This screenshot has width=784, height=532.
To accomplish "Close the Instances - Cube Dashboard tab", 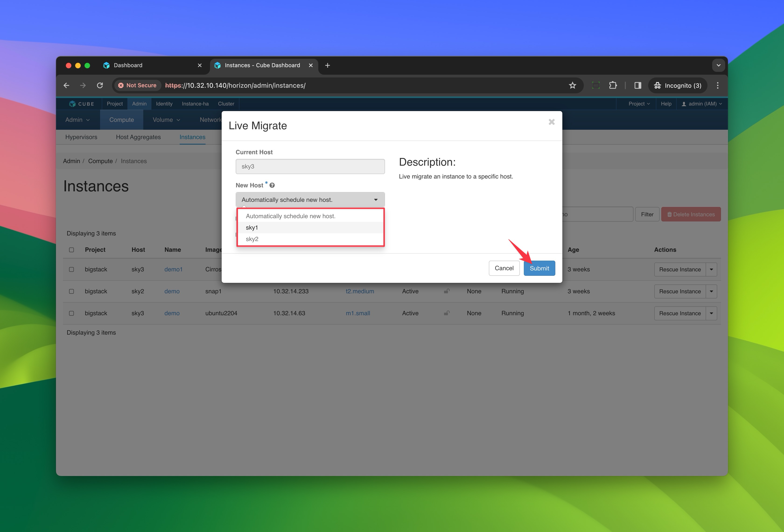I will pyautogui.click(x=311, y=65).
